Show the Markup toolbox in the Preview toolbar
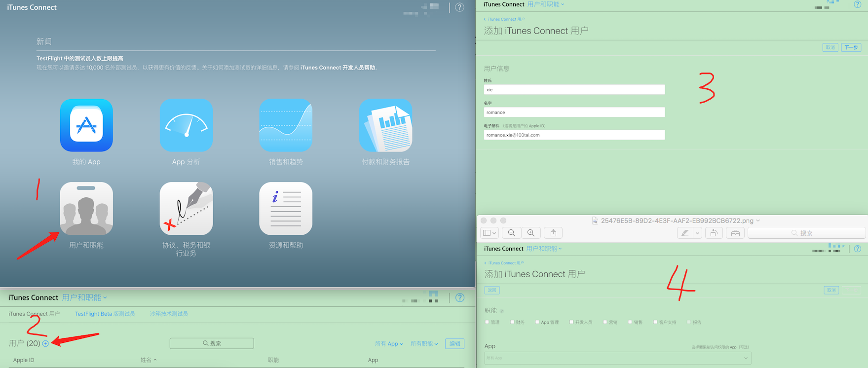 tap(735, 233)
